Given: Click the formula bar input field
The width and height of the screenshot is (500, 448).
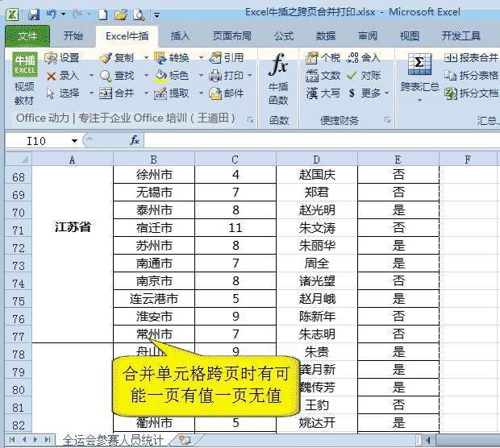Looking at the screenshot, I should coord(322,140).
